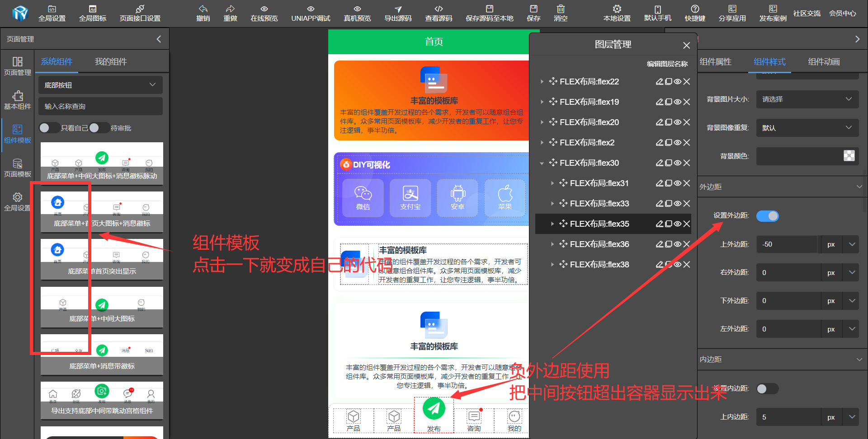Viewport: 868px width, 439px height.
Task: Open 会员中心 link
Action: click(x=843, y=14)
